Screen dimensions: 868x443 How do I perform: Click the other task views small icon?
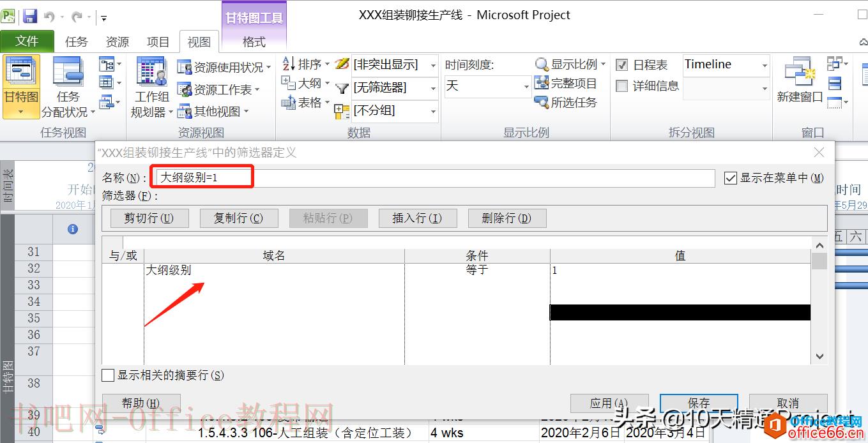tap(107, 102)
